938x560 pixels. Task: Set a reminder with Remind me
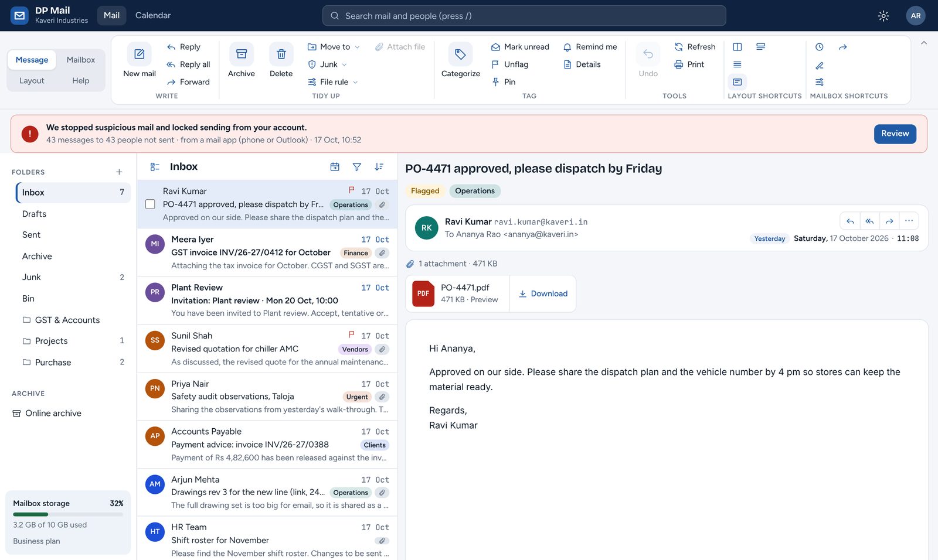(590, 47)
